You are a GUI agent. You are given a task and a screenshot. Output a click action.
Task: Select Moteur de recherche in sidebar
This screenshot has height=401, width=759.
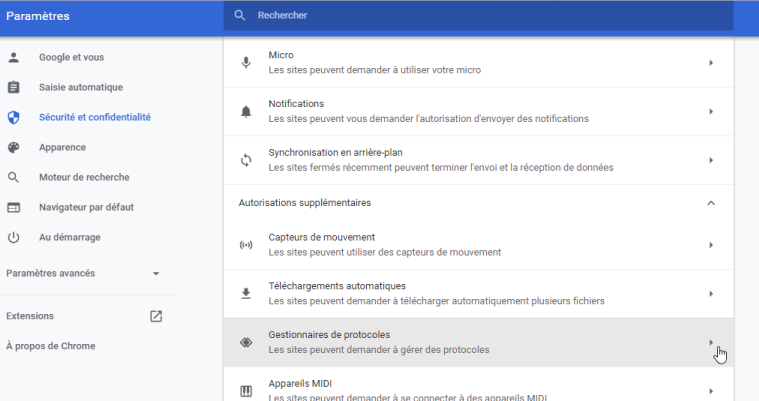click(84, 177)
